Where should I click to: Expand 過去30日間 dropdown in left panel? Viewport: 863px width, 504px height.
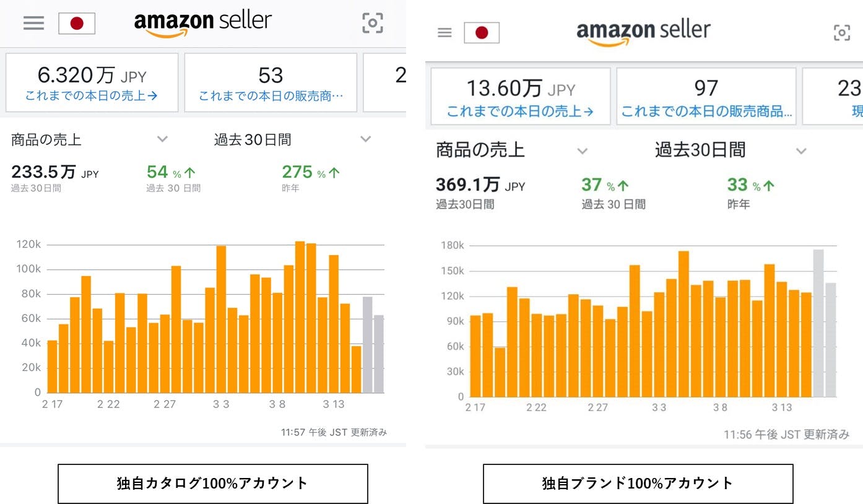coord(365,139)
